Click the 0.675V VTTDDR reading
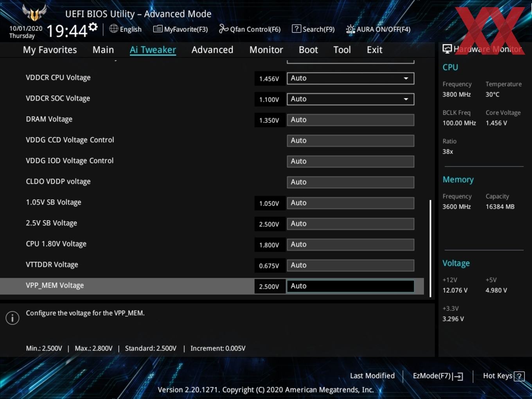 [x=269, y=266]
